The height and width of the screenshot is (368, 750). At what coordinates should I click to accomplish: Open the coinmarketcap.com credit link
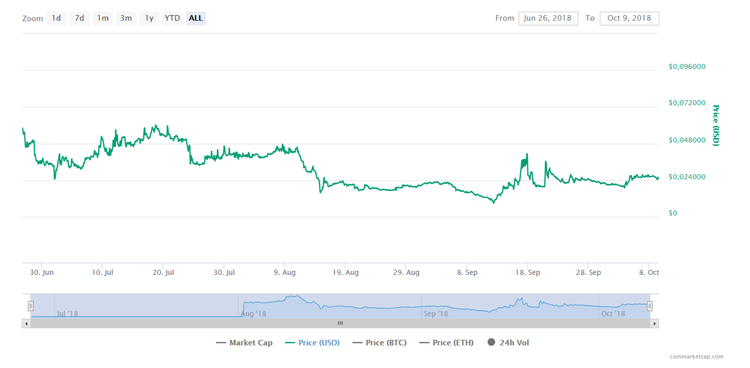click(x=696, y=357)
